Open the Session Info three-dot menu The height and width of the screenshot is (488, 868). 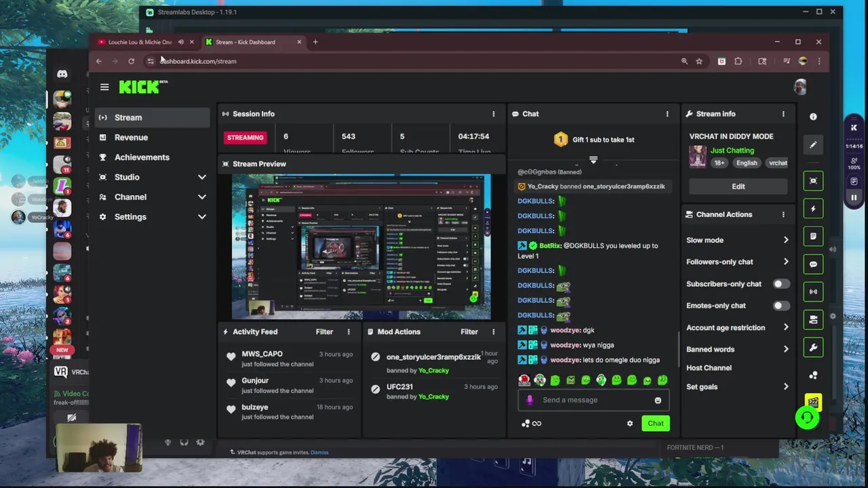(494, 114)
